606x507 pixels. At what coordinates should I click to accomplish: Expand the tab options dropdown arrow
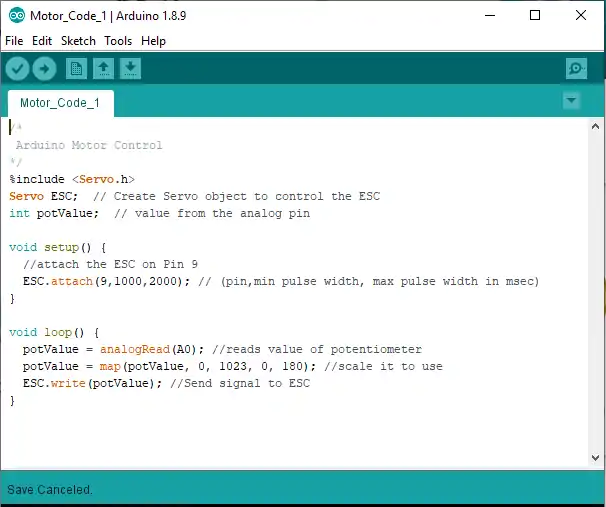point(571,101)
